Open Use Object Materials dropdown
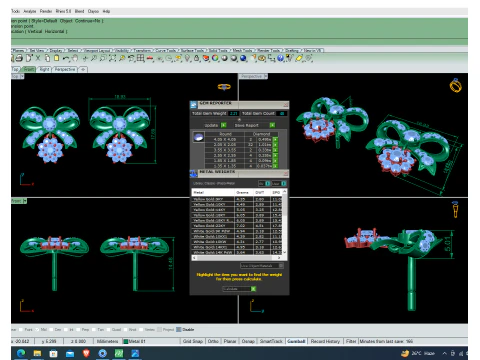The height and width of the screenshot is (360, 480). 262,266
